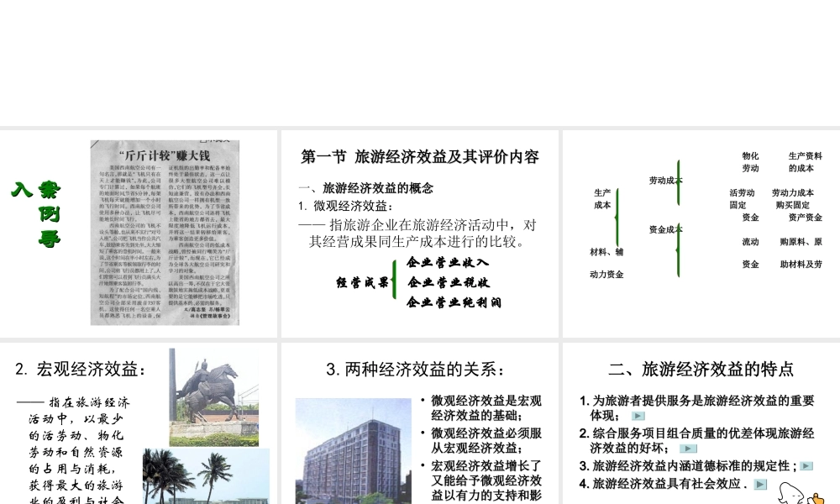The height and width of the screenshot is (504, 840).
Task: Click the brace beside "经营成果"
Action: (395, 279)
